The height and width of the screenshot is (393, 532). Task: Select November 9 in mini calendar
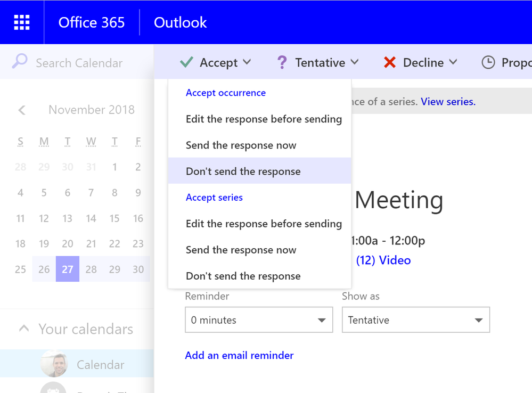point(138,193)
